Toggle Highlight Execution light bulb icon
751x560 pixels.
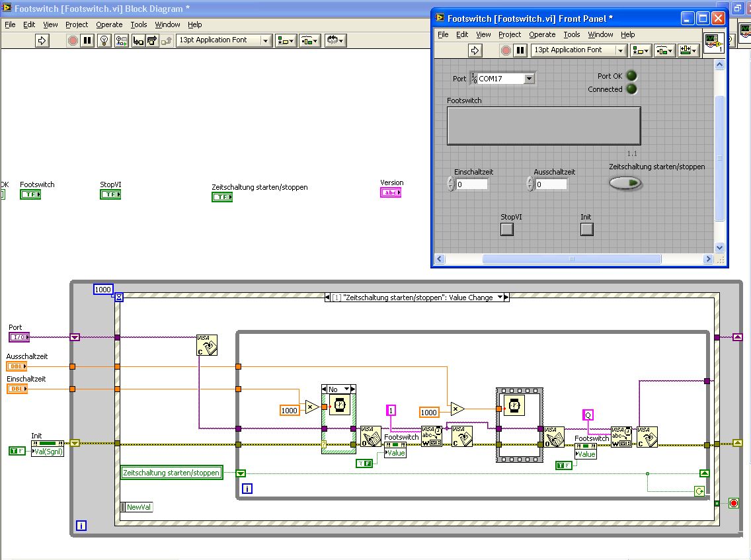coord(104,40)
